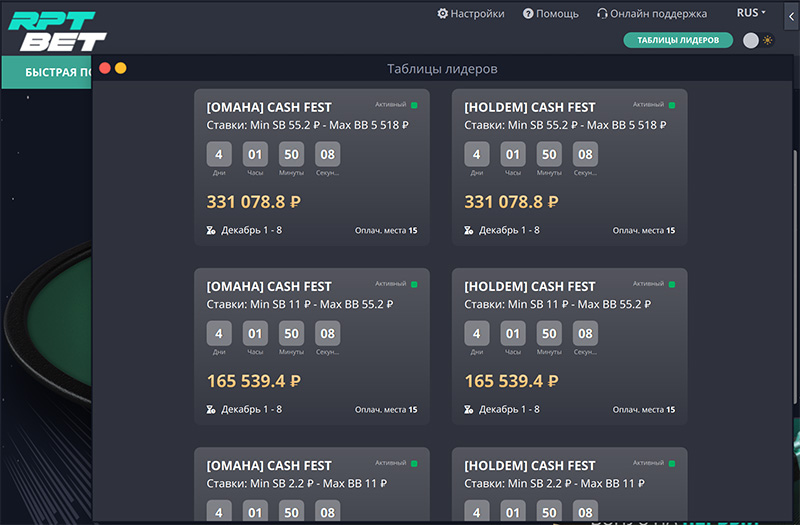
Task: Click the Помощь question mark icon
Action: [528, 14]
